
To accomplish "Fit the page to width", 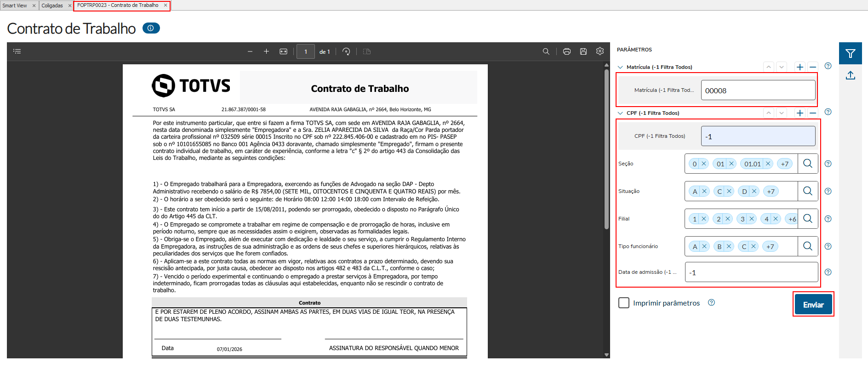I will [283, 51].
